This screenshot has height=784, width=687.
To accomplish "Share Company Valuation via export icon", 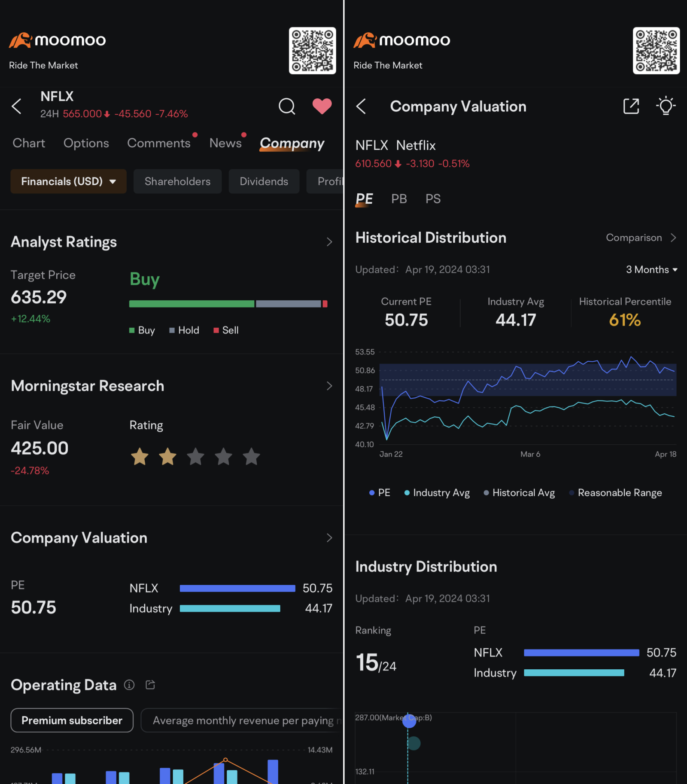I will click(x=631, y=106).
